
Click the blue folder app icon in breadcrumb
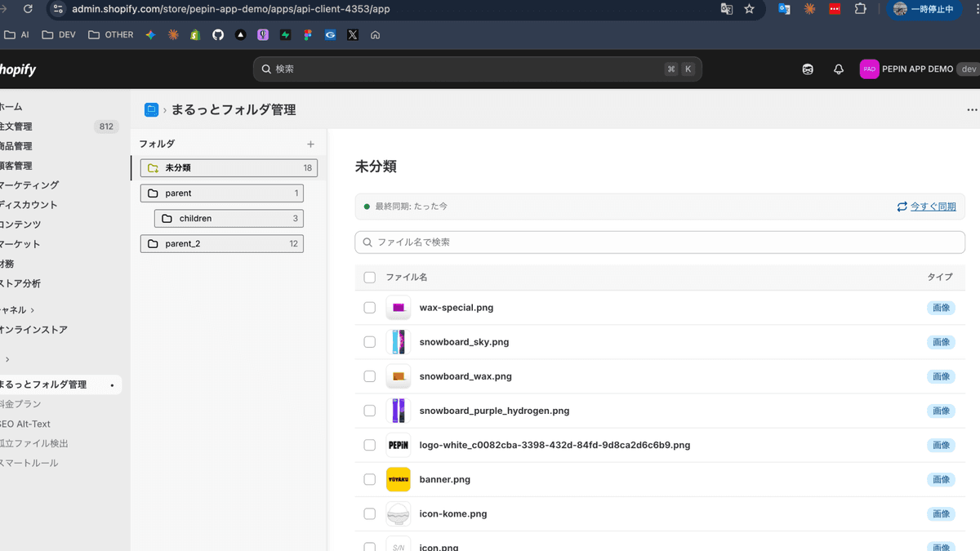pos(151,110)
